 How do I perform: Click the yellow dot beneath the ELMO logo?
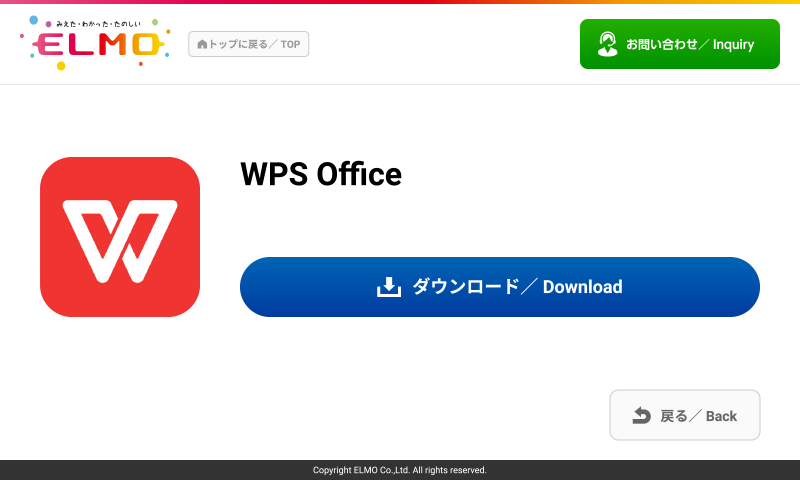pyautogui.click(x=61, y=66)
